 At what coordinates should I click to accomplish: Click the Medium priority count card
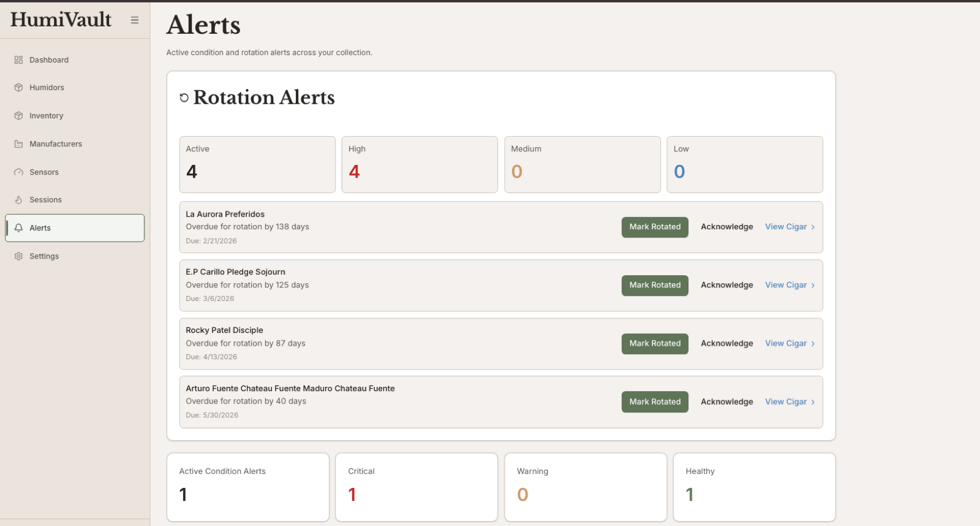click(582, 164)
